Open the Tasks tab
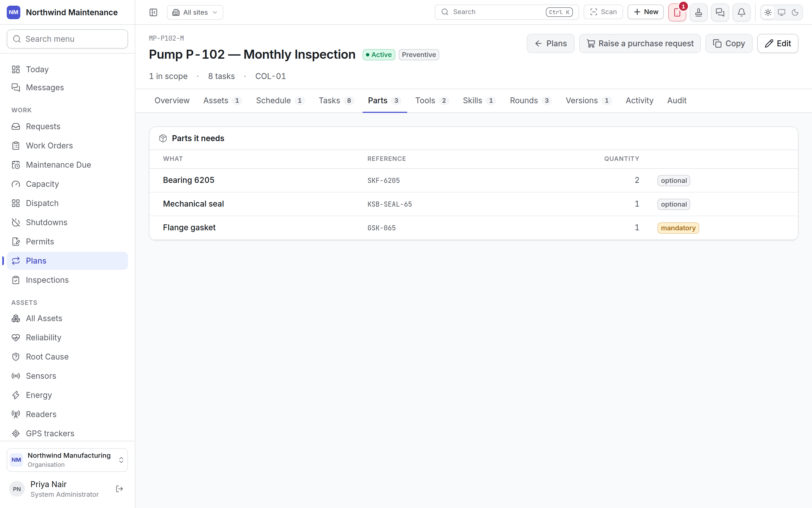This screenshot has width=812, height=508. click(x=336, y=100)
